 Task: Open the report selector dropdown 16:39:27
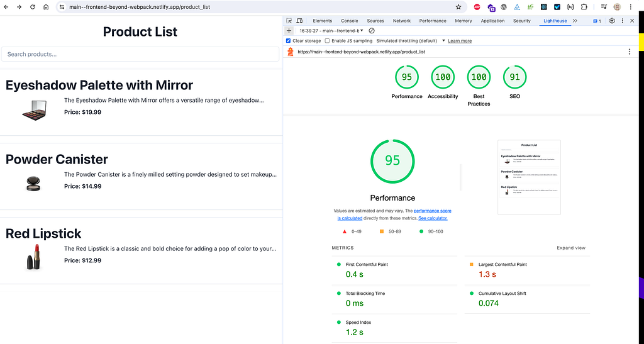click(x=331, y=31)
